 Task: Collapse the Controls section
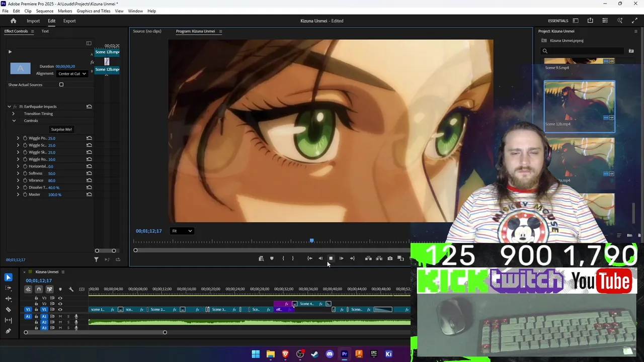(x=14, y=121)
